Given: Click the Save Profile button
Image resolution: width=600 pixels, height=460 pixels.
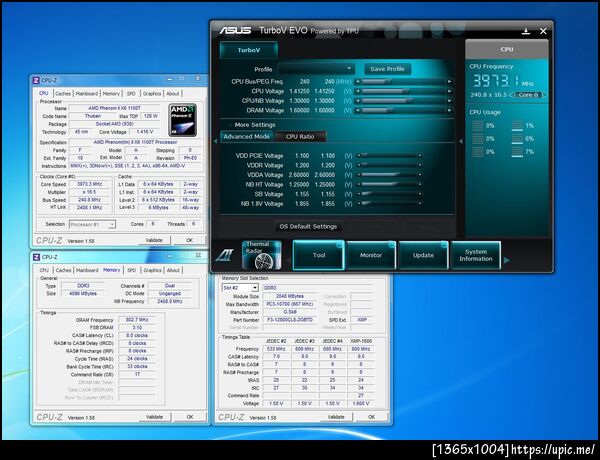Looking at the screenshot, I should coord(387,69).
